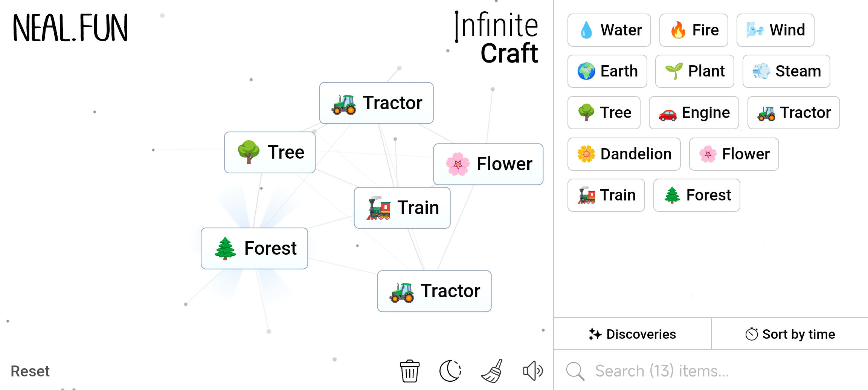Open the NEAL.FUN logo link
This screenshot has width=868, height=390.
click(70, 28)
